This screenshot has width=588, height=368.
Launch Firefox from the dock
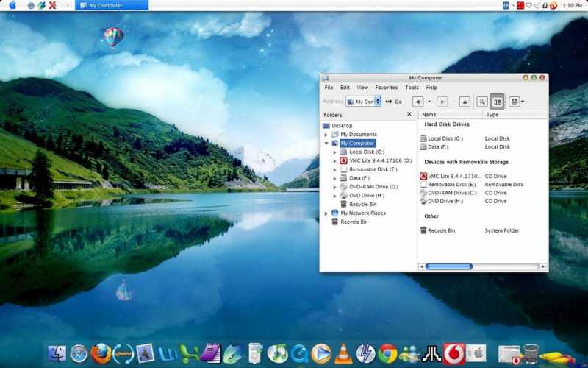(101, 354)
